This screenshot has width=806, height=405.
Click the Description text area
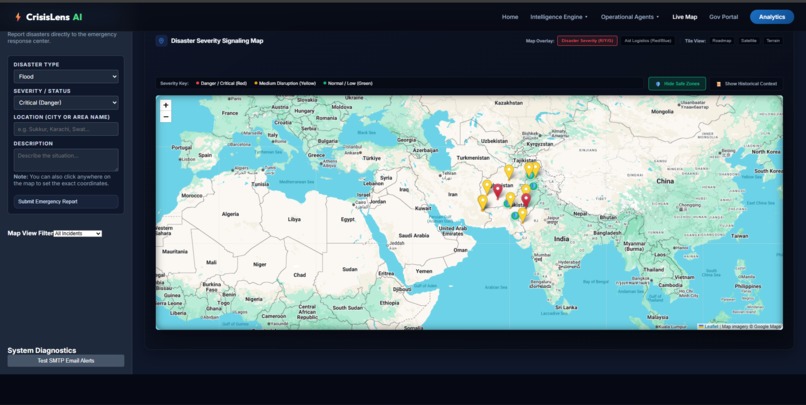tap(66, 160)
